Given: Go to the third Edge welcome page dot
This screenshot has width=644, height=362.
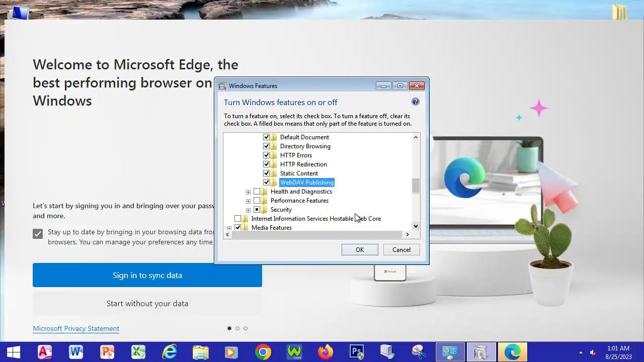Looking at the screenshot, I should tap(246, 328).
